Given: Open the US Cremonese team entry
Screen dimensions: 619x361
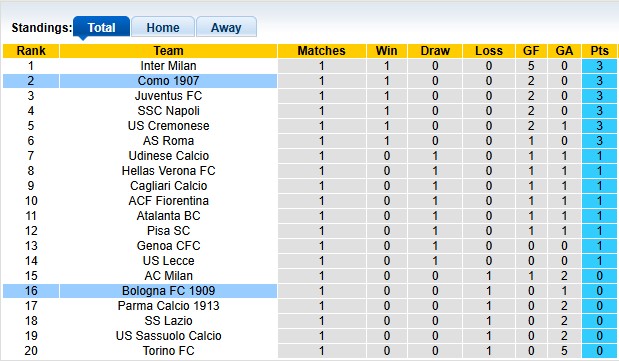Looking at the screenshot, I should pos(169,126).
